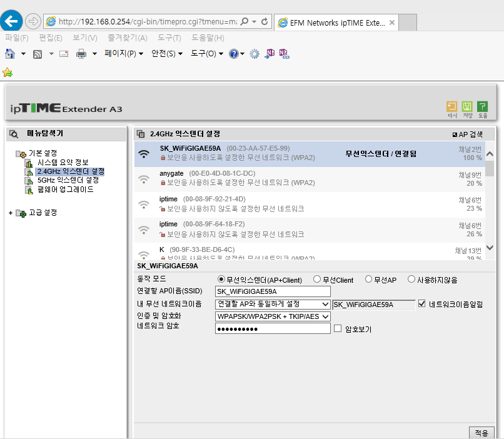Click the IE home icon

pos(10,54)
